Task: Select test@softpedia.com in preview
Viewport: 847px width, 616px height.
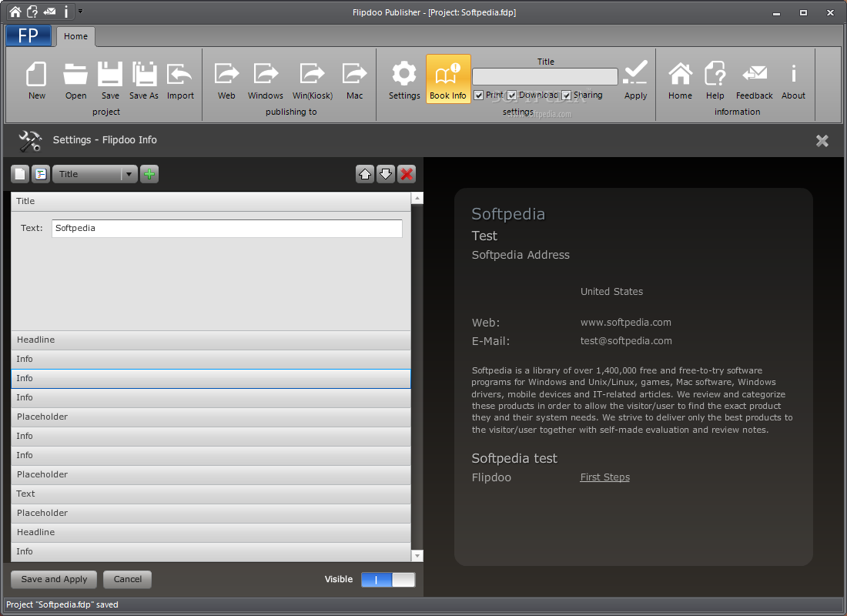Action: tap(626, 341)
